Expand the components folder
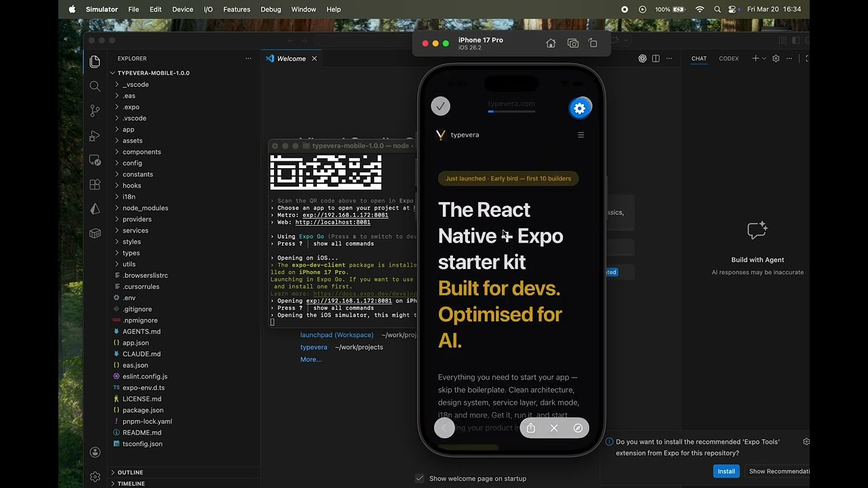 click(x=142, y=152)
